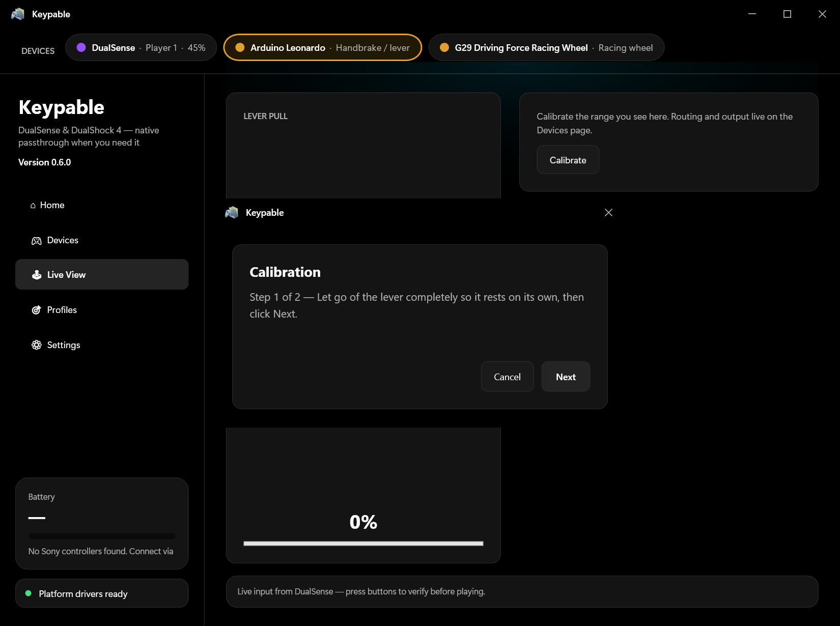Cancel the calibration

507,377
